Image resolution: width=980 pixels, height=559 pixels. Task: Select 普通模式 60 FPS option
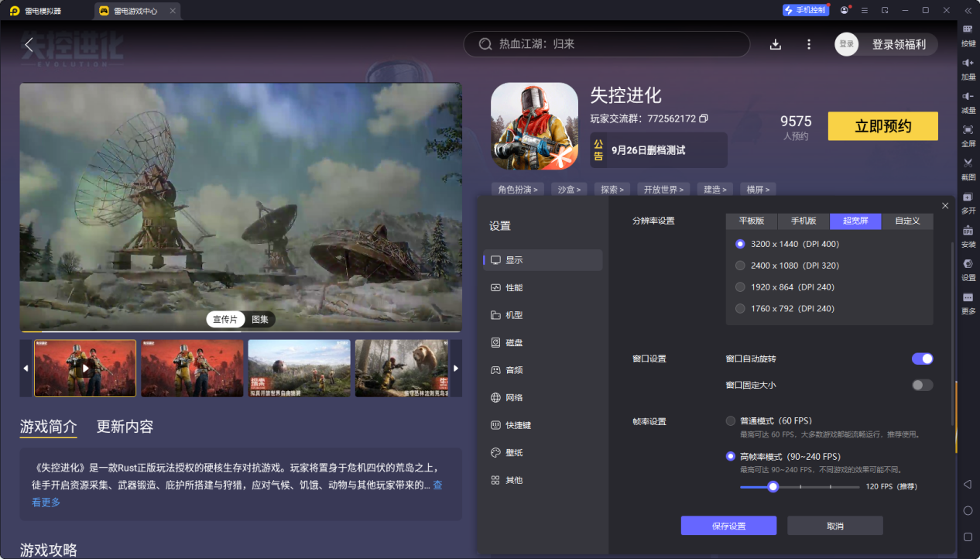point(731,421)
